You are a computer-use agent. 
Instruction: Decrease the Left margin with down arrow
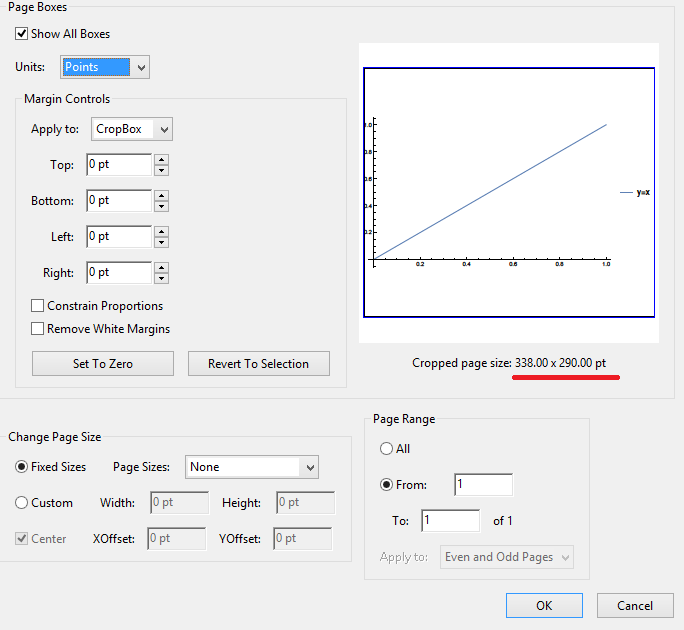tap(161, 242)
